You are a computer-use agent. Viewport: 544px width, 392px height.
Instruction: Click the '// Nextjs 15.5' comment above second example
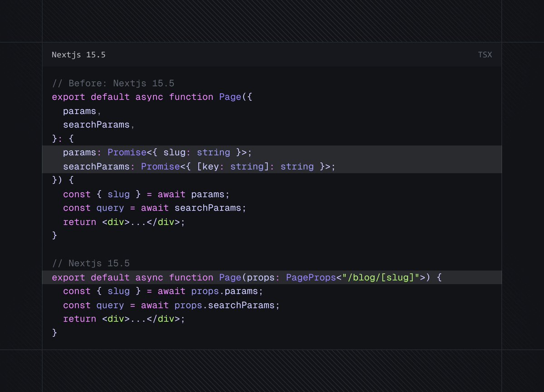pyautogui.click(x=91, y=263)
